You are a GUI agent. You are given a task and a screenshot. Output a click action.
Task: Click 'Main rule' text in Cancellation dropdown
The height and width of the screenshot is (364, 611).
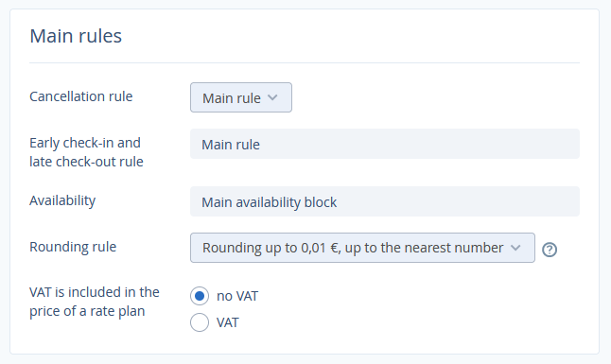click(232, 98)
